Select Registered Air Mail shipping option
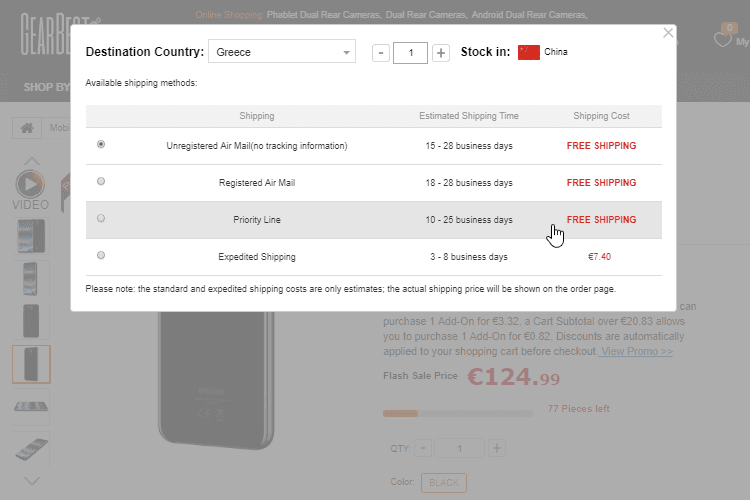Viewport: 750px width, 500px height. [101, 182]
